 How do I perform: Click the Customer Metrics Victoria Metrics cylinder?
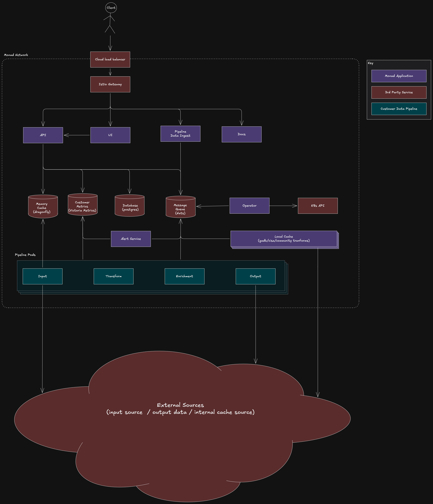(x=83, y=205)
